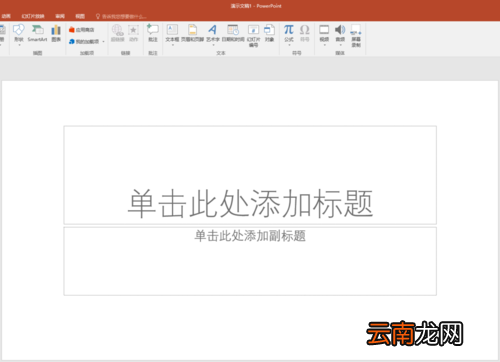Start Screen Recording (屏幕录制)
Viewport: 500px width, 362px height.
356,35
